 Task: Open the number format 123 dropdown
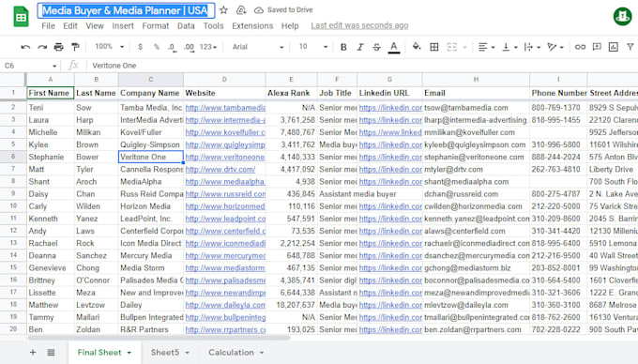tap(208, 47)
